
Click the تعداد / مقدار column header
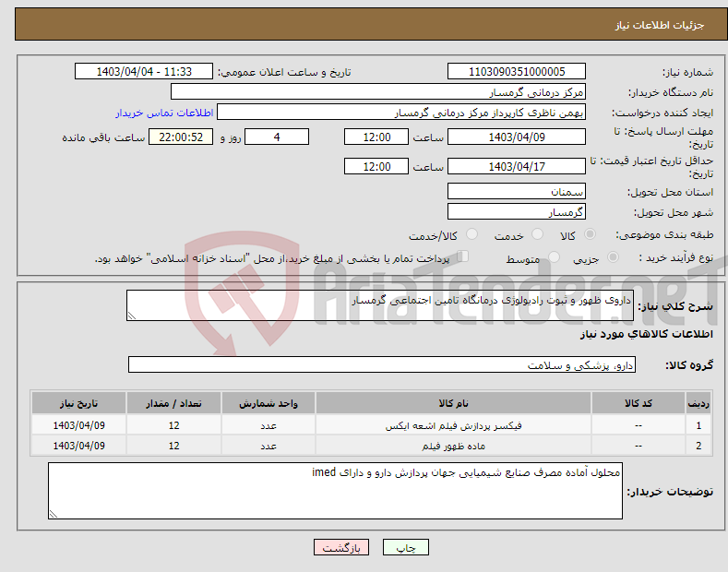173,403
